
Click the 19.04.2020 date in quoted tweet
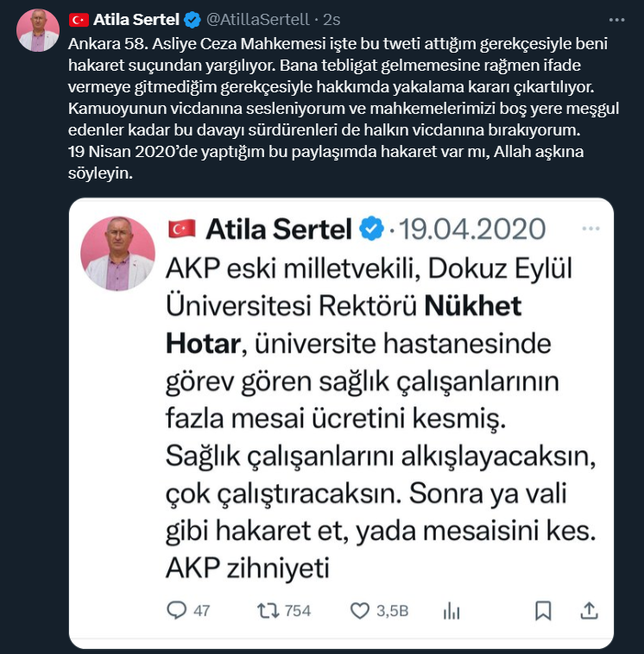(x=472, y=229)
